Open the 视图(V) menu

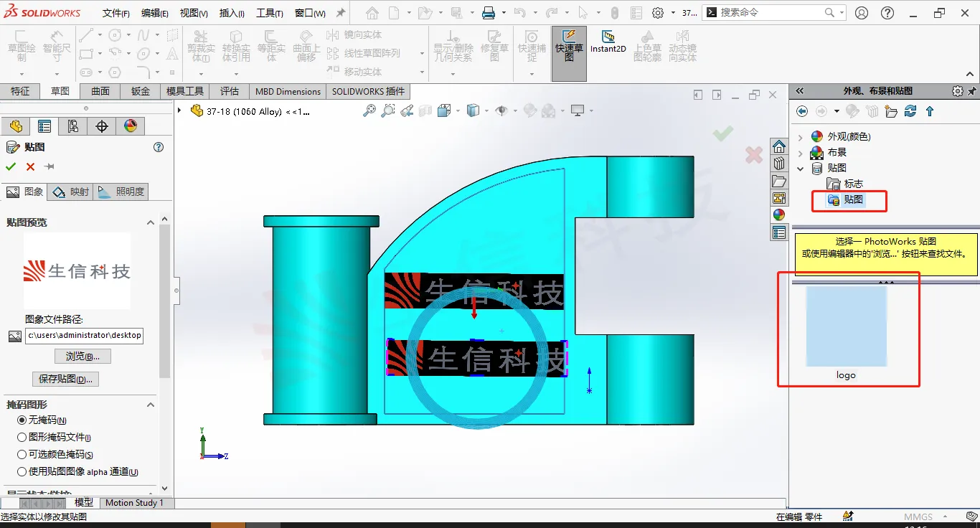(x=194, y=14)
